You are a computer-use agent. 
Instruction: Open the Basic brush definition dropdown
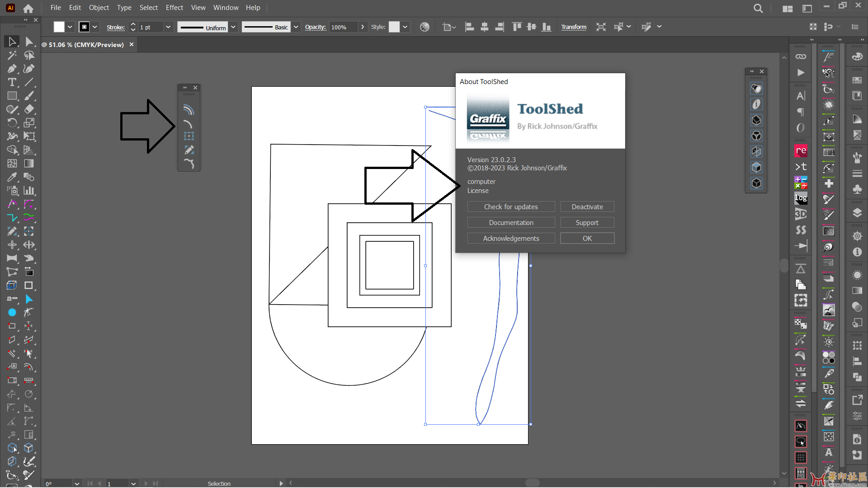pyautogui.click(x=296, y=27)
